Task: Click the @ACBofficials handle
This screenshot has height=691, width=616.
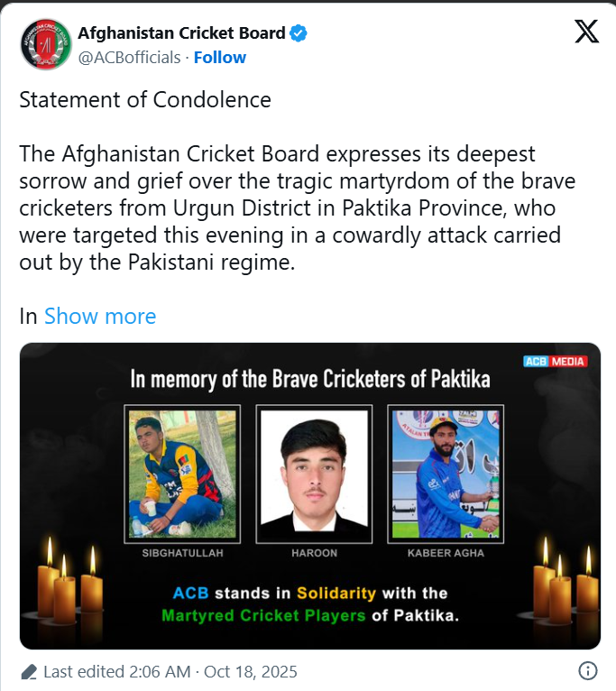Action: 129,58
